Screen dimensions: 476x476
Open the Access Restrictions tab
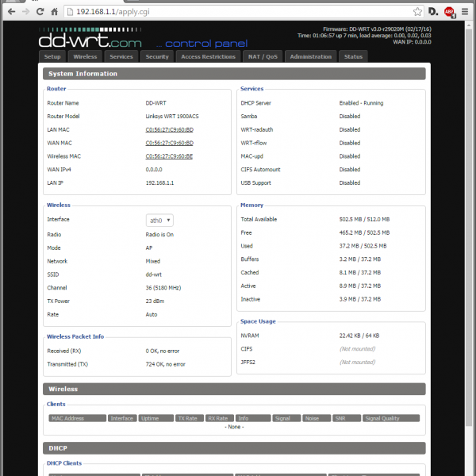point(208,56)
